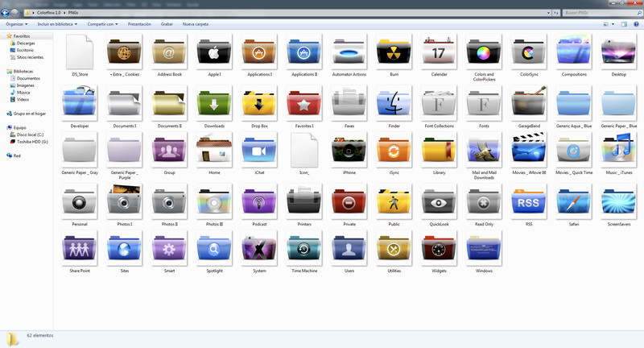Screen dimensions: 644x348
Task: Select the Windows folder icon
Action: click(x=484, y=249)
